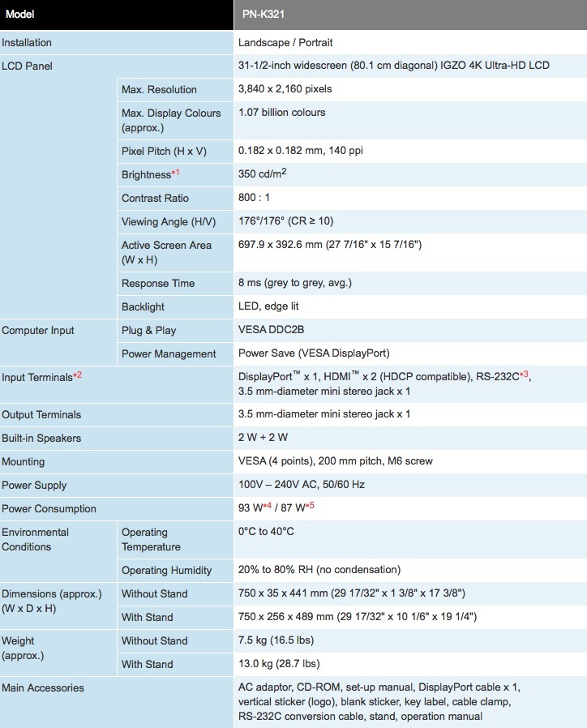Click the 'Max. Display Colours (approx.)' label

(x=171, y=120)
